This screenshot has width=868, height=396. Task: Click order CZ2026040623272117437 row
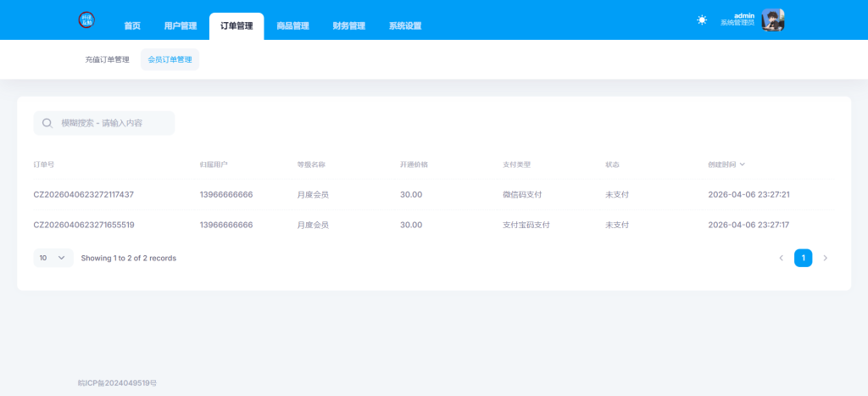tap(83, 194)
